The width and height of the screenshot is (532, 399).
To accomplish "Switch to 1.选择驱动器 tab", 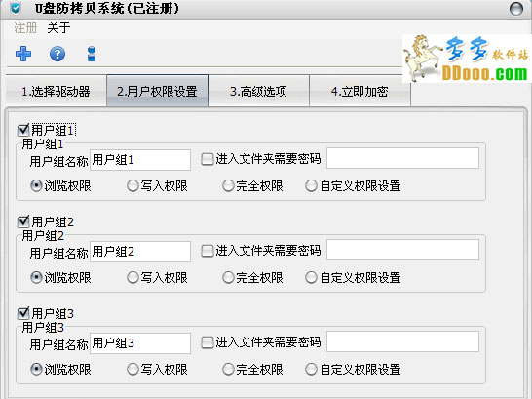I will pos(56,91).
